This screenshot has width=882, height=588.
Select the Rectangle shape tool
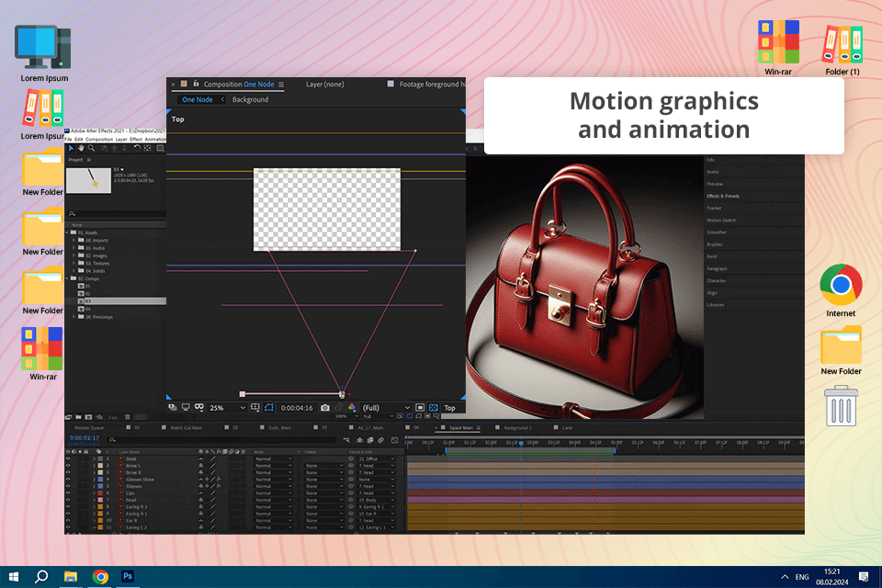point(160,148)
